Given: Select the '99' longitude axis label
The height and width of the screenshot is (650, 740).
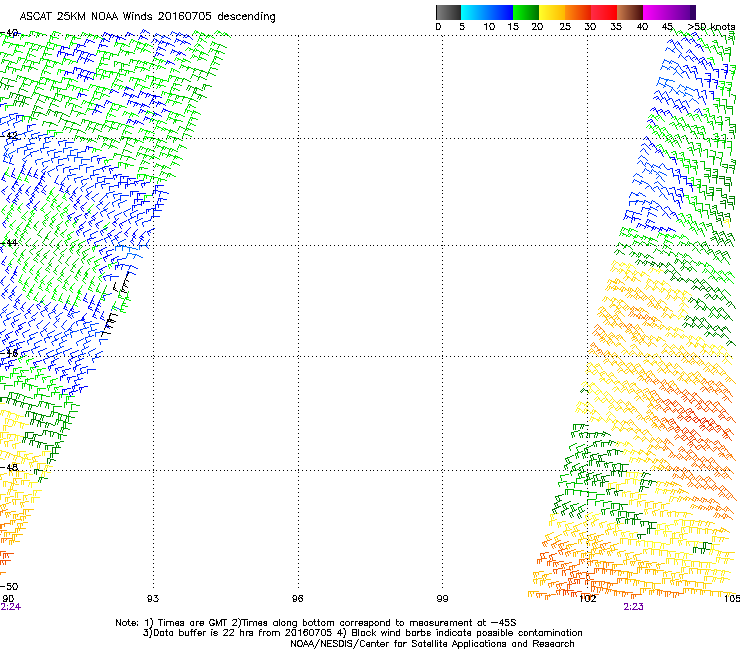Looking at the screenshot, I should click(x=442, y=599).
